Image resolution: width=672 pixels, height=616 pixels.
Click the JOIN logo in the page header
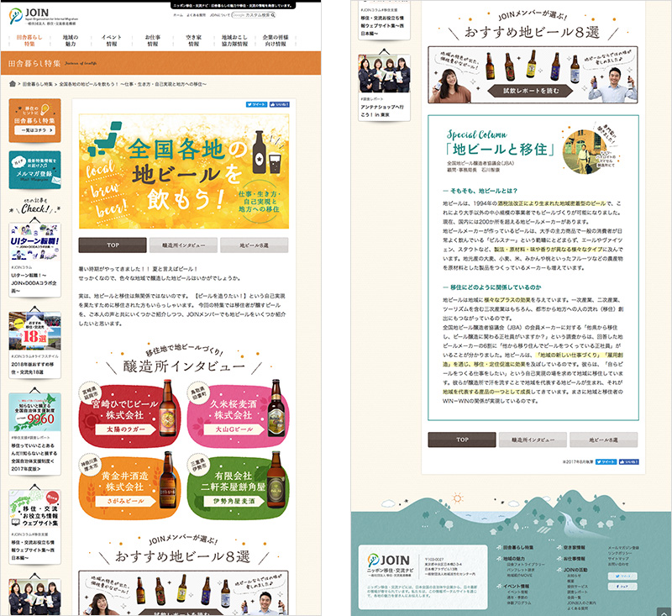tap(35, 15)
